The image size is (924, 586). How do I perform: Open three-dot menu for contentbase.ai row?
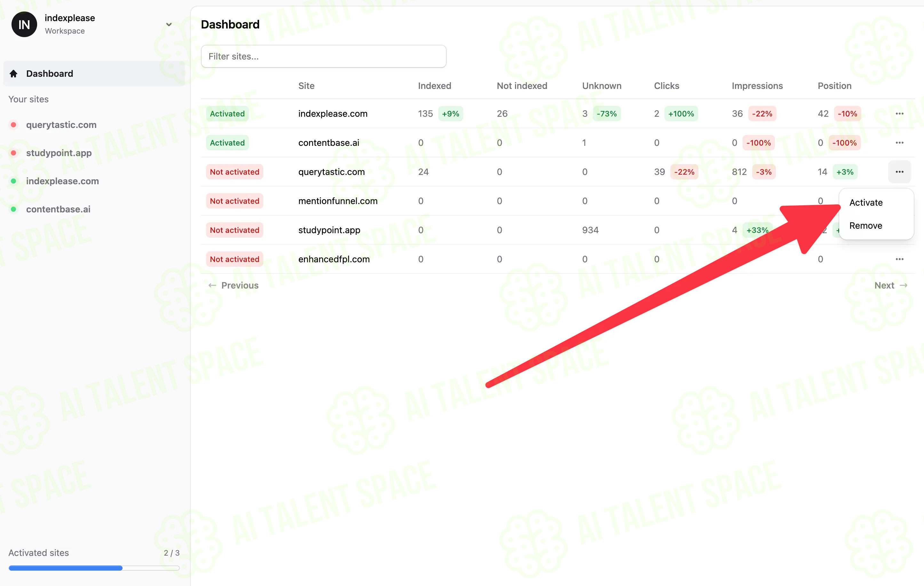899,143
